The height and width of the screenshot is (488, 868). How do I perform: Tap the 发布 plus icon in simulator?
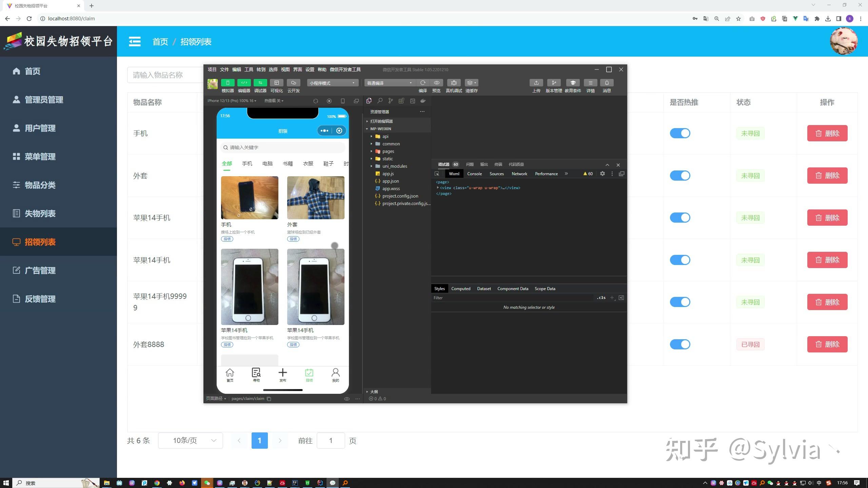pos(282,373)
